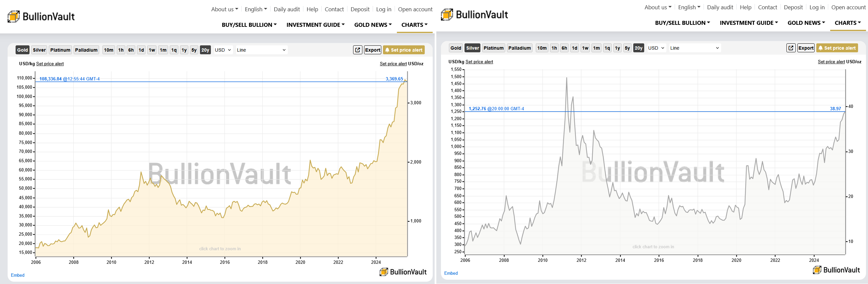Screen dimensions: 868x284
Task: Click Deposit link in left page
Action: click(360, 9)
